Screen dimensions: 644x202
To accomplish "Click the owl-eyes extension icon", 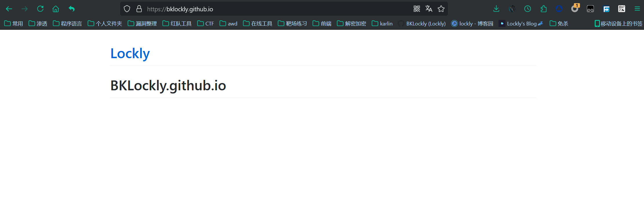I will pyautogui.click(x=590, y=9).
